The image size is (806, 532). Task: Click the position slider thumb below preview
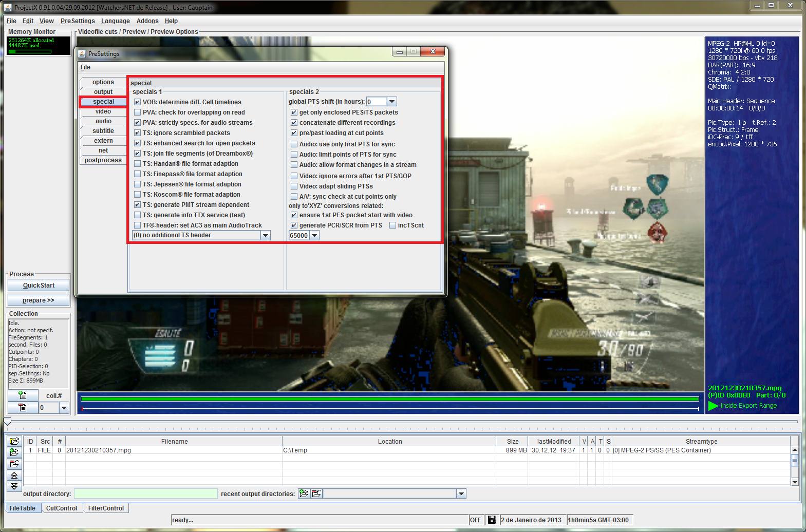(x=7, y=422)
